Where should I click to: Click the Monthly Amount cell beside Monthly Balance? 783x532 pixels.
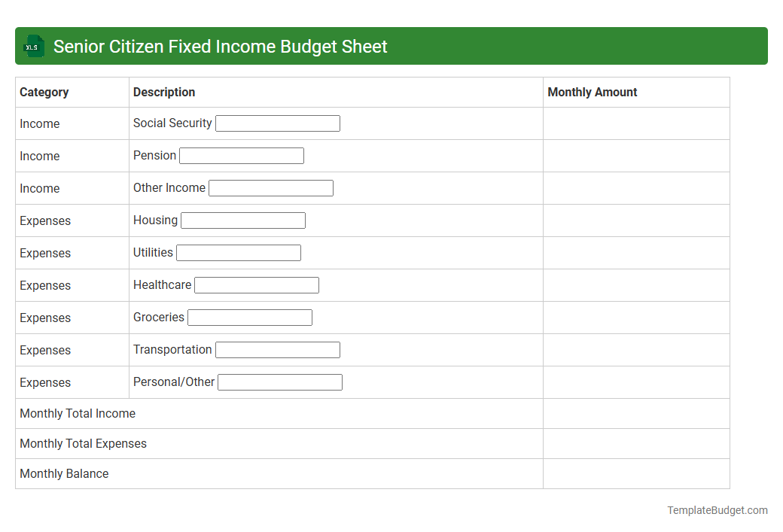(x=636, y=473)
